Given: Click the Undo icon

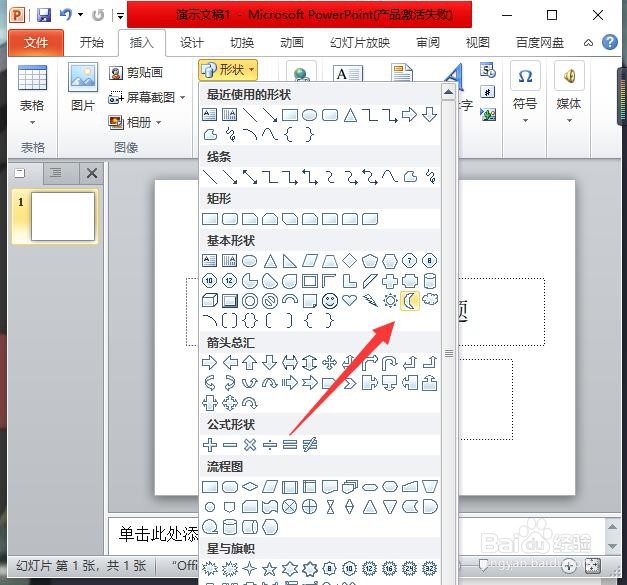Looking at the screenshot, I should [66, 15].
